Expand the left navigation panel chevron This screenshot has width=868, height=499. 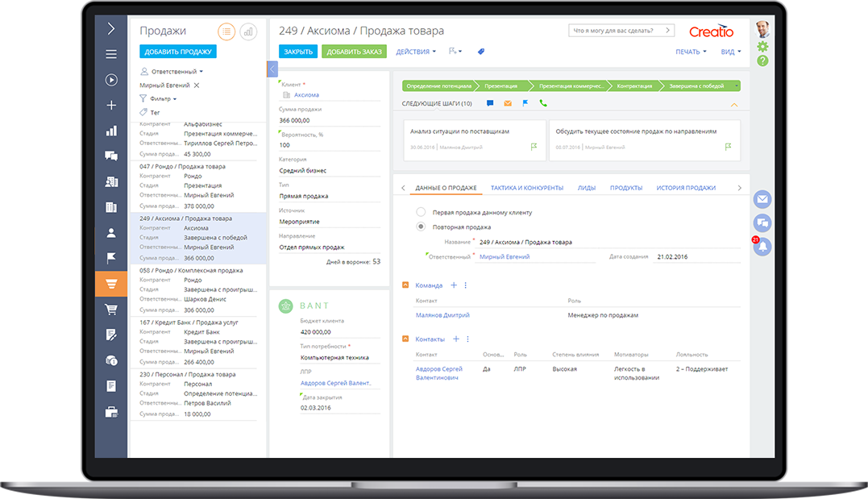click(x=110, y=28)
